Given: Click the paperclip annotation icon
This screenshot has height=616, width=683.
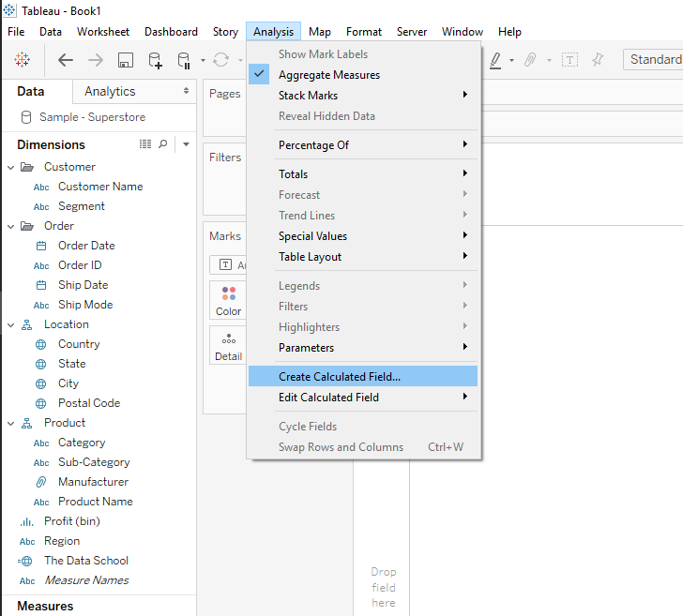Looking at the screenshot, I should click(x=530, y=60).
